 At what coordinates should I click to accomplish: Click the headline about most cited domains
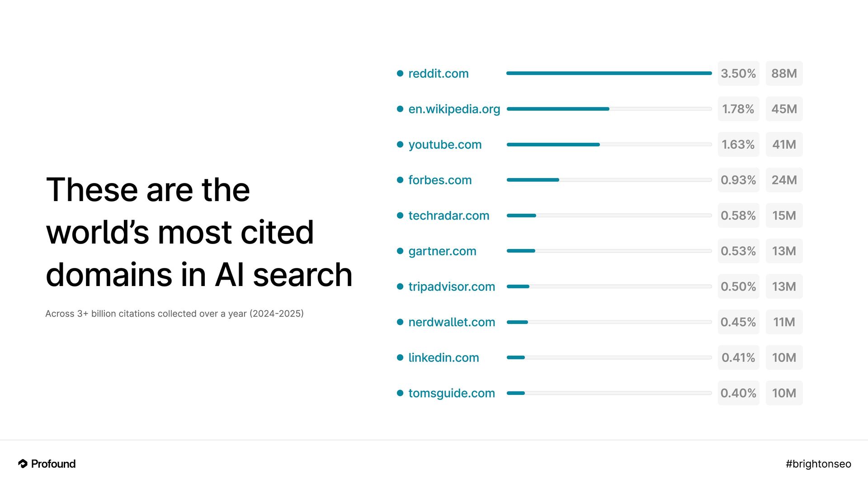click(199, 232)
